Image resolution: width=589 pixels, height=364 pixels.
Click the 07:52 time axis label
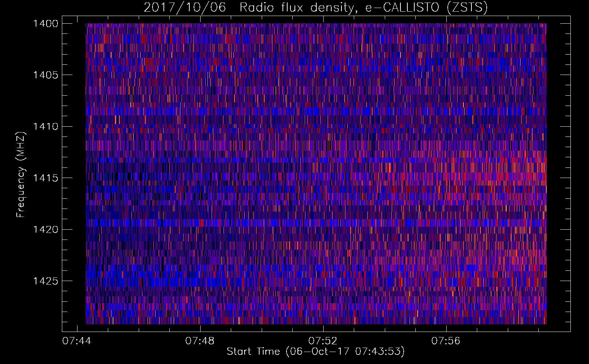click(x=323, y=341)
